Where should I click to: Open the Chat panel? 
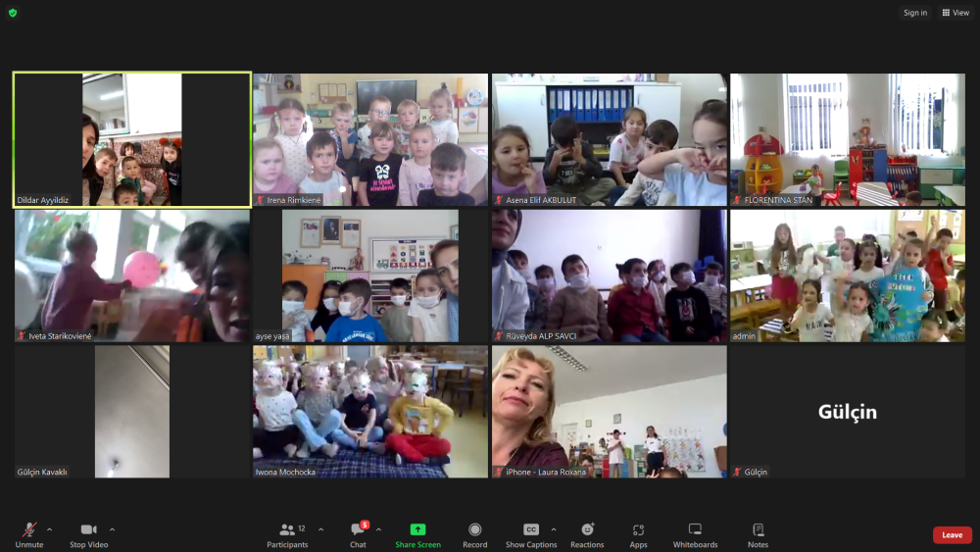[358, 535]
